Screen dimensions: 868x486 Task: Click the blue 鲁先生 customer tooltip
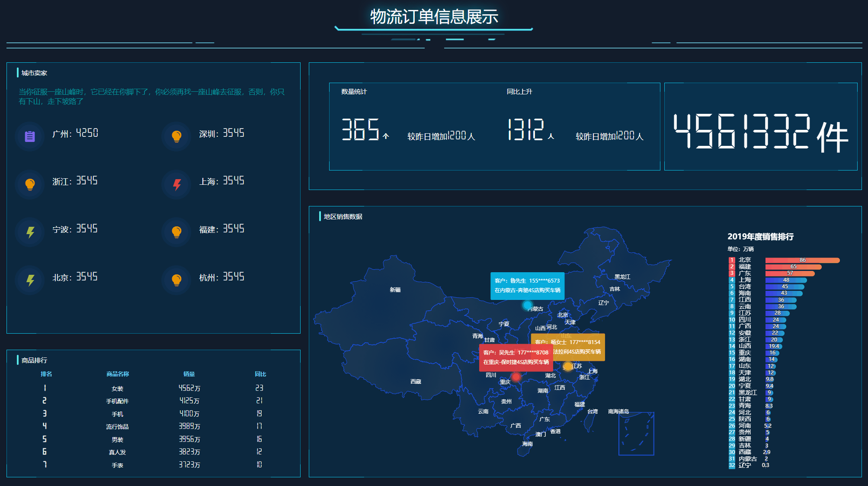[x=527, y=286]
